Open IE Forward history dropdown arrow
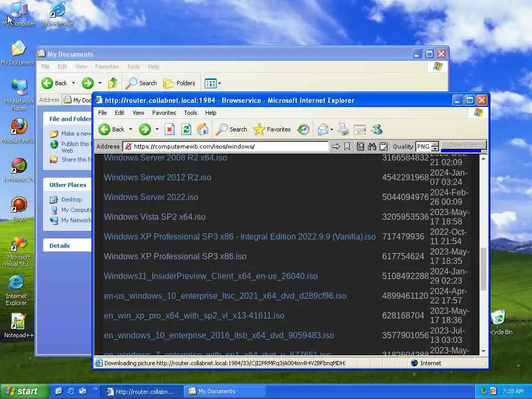Image resolution: width=532 pixels, height=399 pixels. 157,129
